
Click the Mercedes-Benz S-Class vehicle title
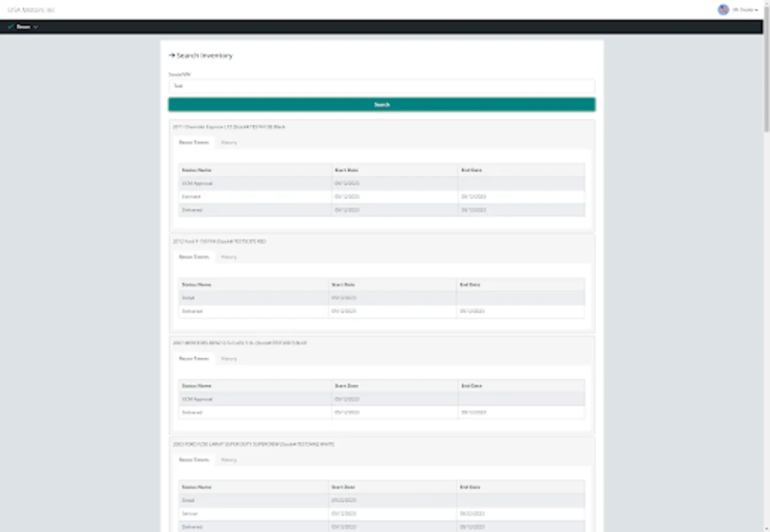[x=240, y=343]
